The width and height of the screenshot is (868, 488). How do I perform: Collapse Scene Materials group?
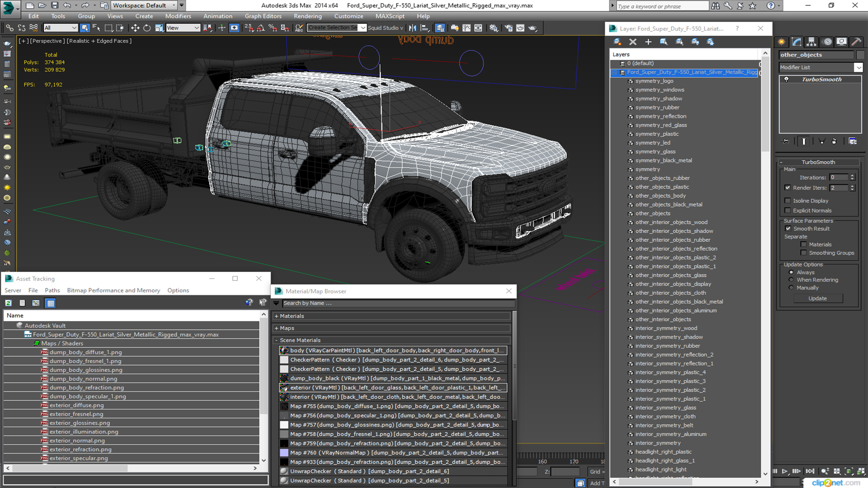[x=276, y=340]
